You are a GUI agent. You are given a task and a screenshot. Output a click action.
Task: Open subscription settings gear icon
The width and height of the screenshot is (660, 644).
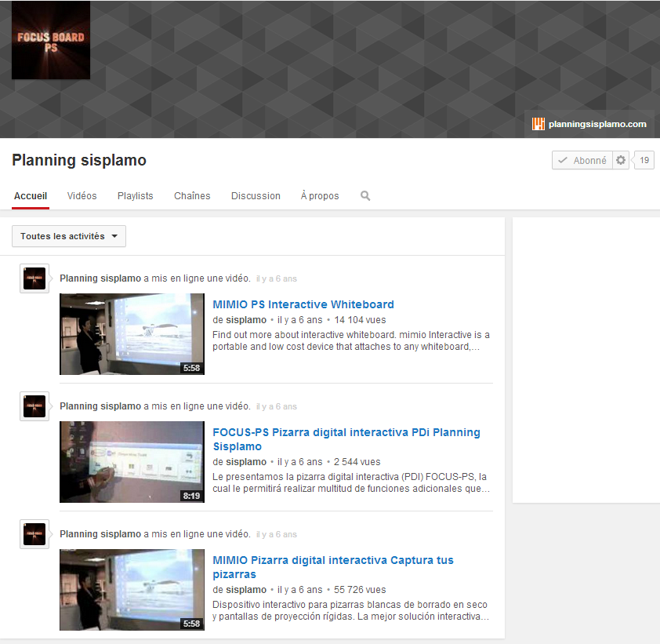click(621, 160)
